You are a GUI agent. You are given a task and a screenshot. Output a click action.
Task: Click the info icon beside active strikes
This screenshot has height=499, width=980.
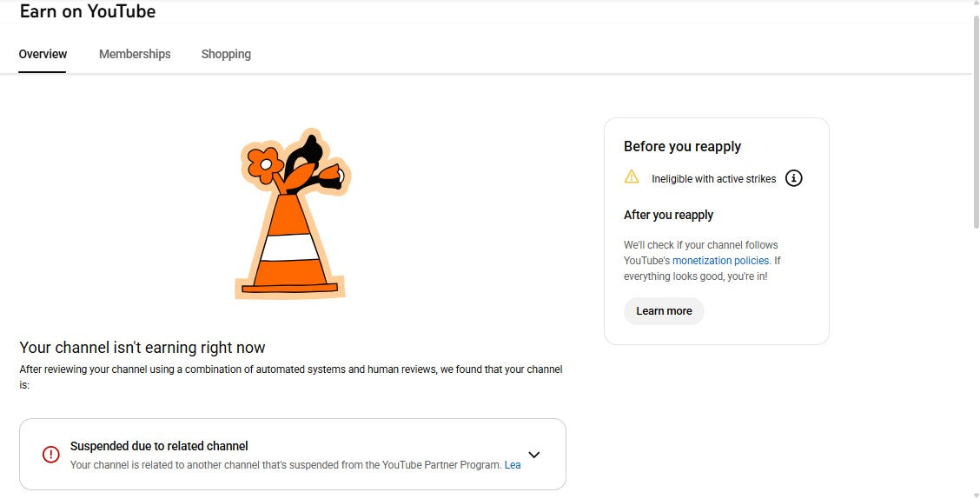pos(793,178)
